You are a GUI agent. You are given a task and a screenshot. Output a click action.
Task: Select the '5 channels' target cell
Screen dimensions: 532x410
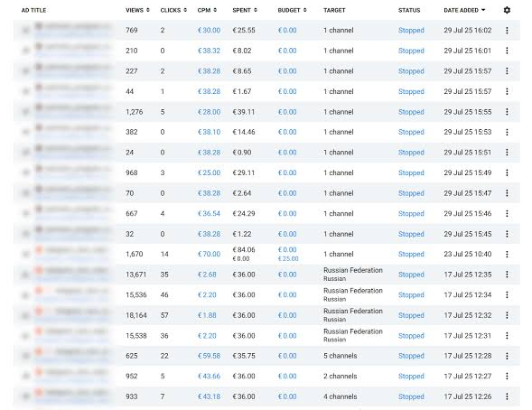340,356
